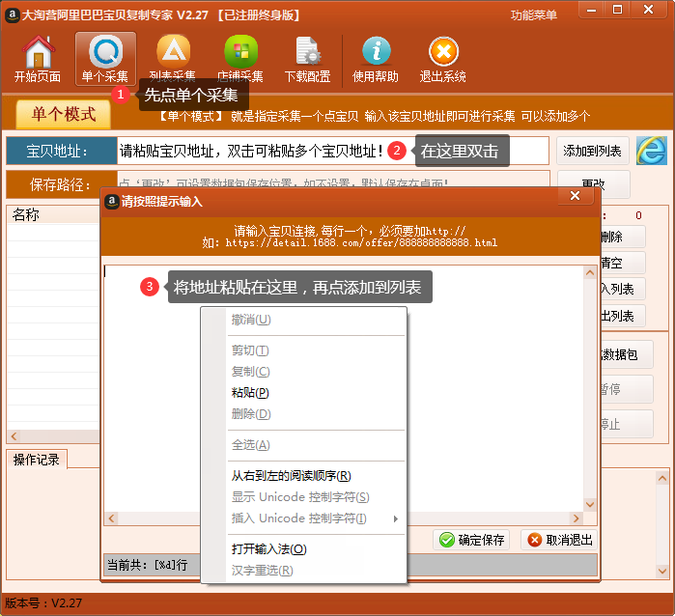Open the 功能菜单 menu in title bar
This screenshot has width=675, height=616.
(x=534, y=15)
